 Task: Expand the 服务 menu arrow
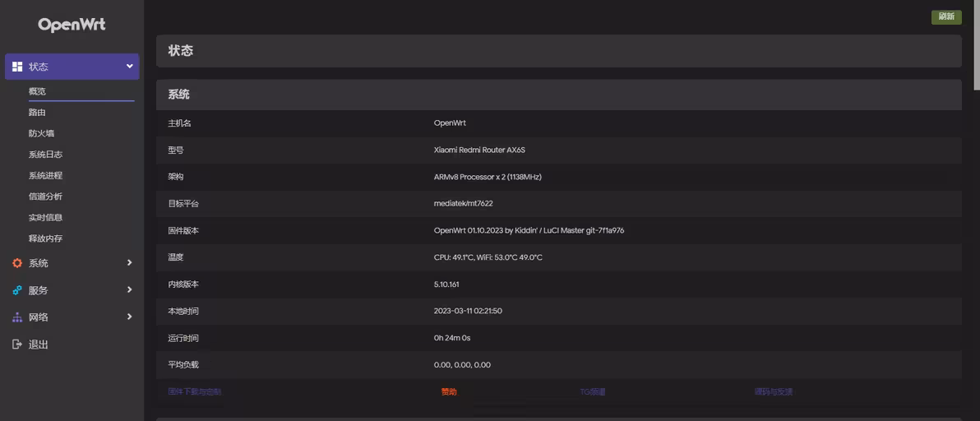click(x=129, y=290)
